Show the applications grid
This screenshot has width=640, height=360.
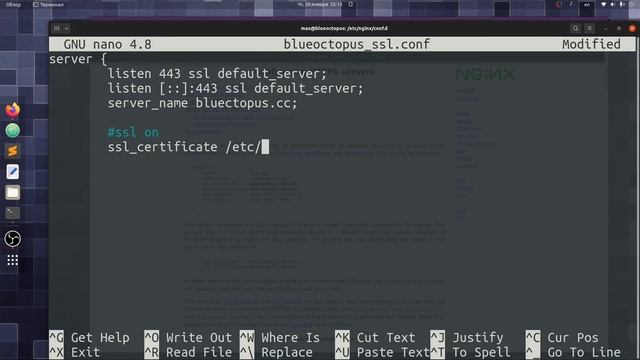coord(13,260)
